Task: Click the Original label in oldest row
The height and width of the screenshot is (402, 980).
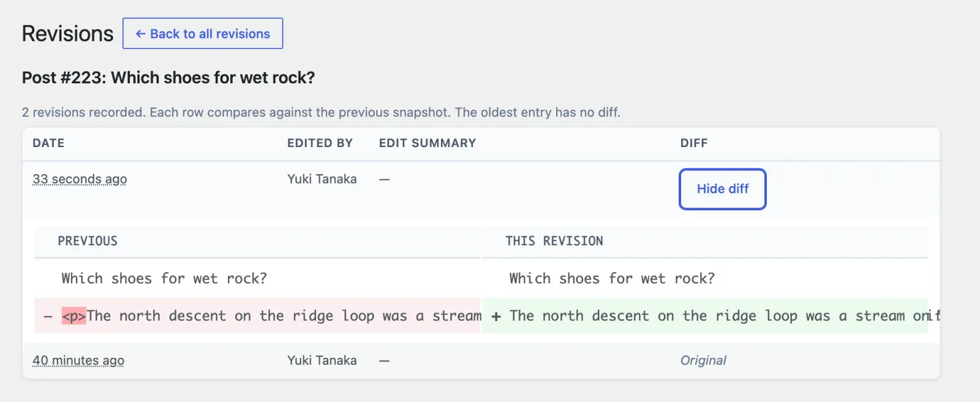Action: pos(703,360)
